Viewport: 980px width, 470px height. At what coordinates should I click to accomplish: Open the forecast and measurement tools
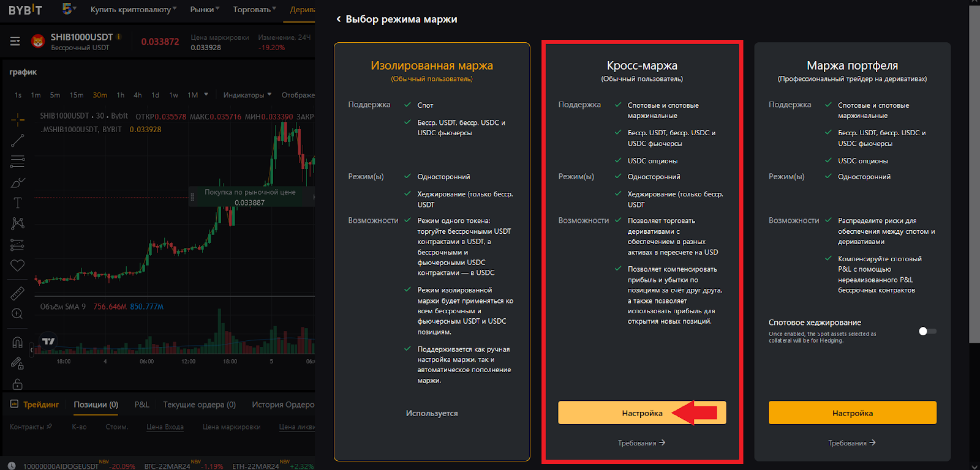coord(17,245)
